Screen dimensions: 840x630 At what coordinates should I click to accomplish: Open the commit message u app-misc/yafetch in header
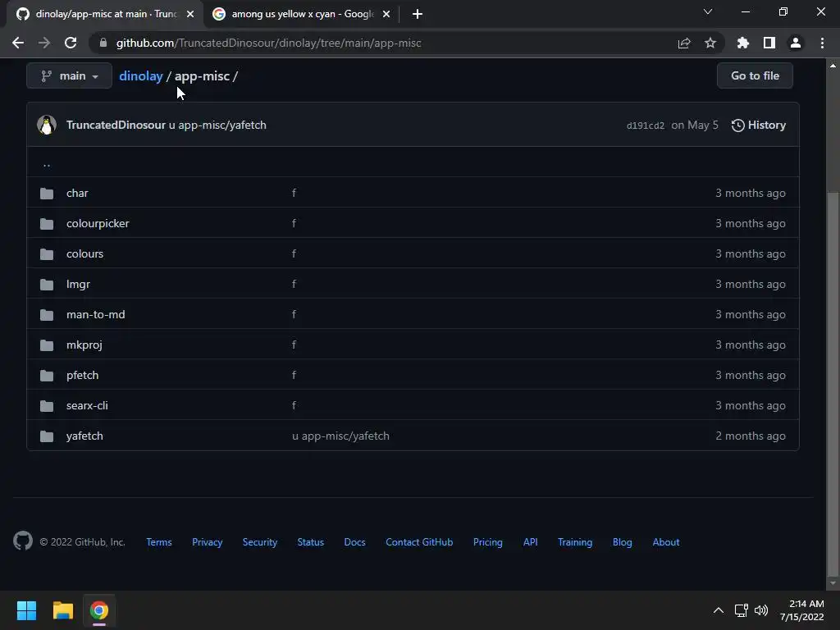(217, 125)
